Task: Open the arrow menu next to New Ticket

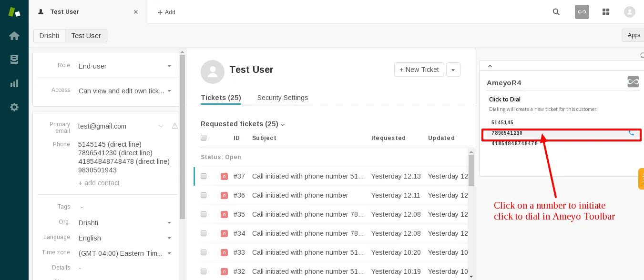Action: (x=453, y=70)
